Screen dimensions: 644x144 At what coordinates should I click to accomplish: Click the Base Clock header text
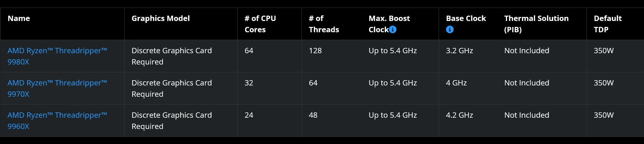click(466, 18)
